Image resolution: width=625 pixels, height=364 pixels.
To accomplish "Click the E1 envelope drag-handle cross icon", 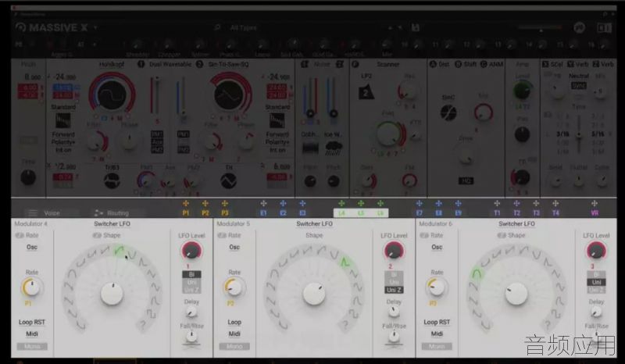I will pyautogui.click(x=263, y=204).
